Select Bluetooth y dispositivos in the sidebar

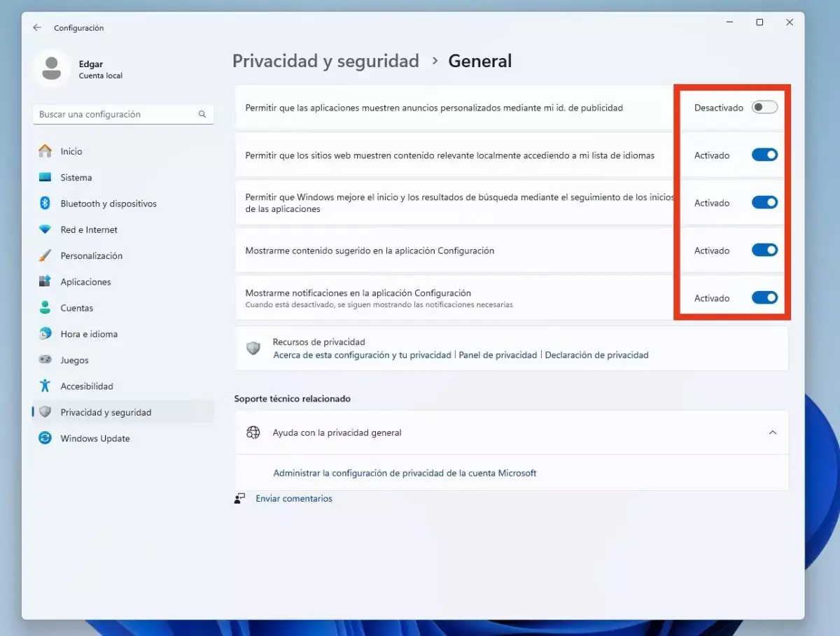coord(97,203)
